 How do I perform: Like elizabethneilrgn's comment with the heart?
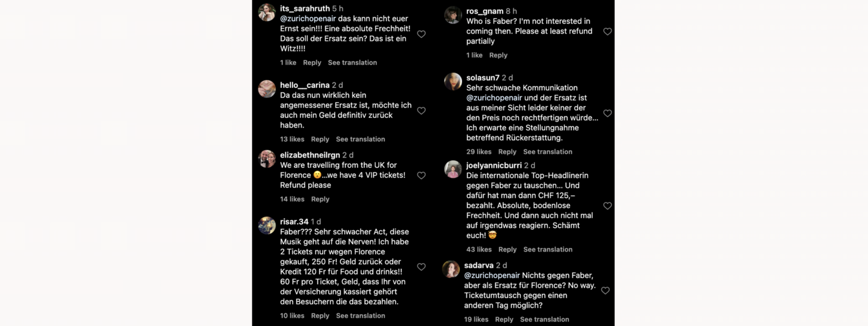coord(421,175)
